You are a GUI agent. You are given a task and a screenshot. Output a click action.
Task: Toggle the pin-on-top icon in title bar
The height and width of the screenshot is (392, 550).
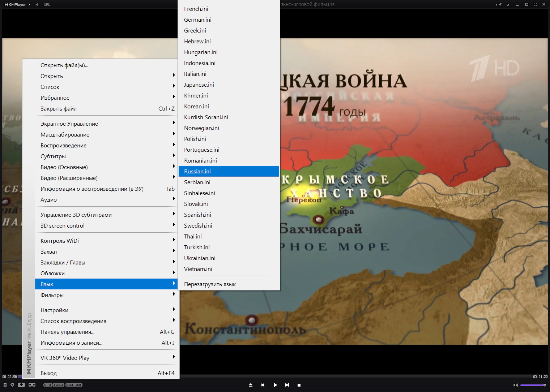pos(499,5)
